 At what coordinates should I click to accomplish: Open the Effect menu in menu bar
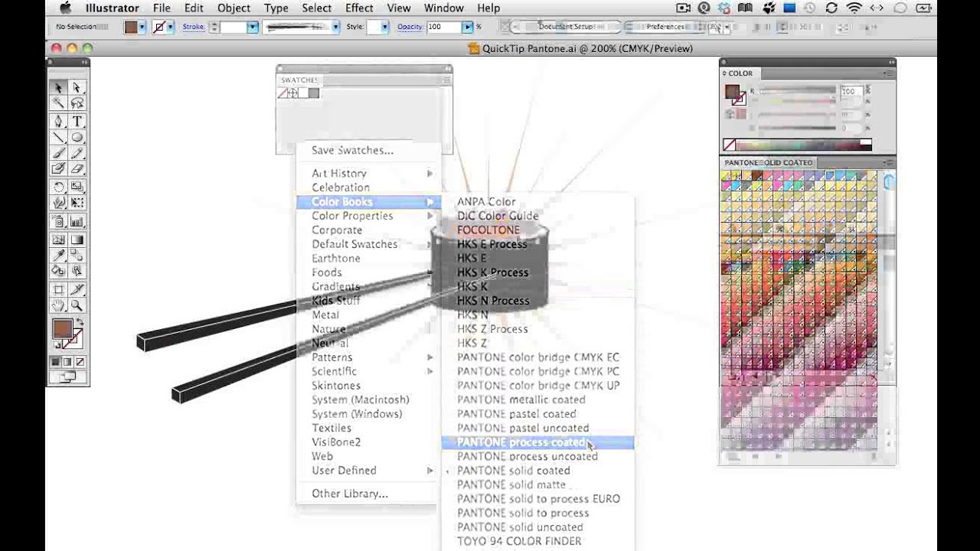coord(359,8)
